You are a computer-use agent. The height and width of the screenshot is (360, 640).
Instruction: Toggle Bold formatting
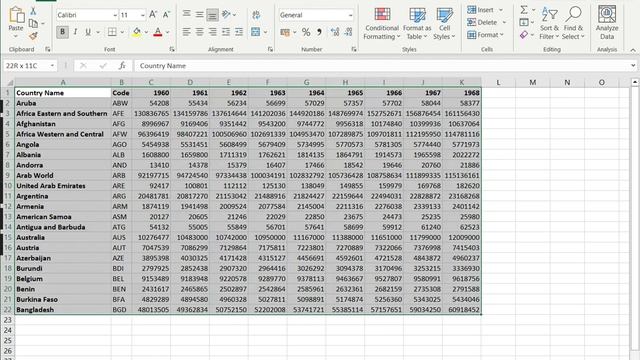pyautogui.click(x=62, y=32)
